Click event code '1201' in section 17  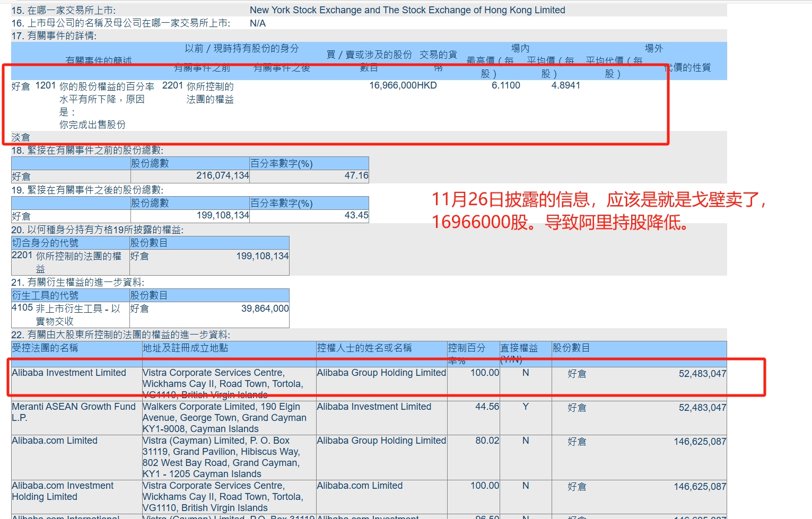(x=46, y=85)
